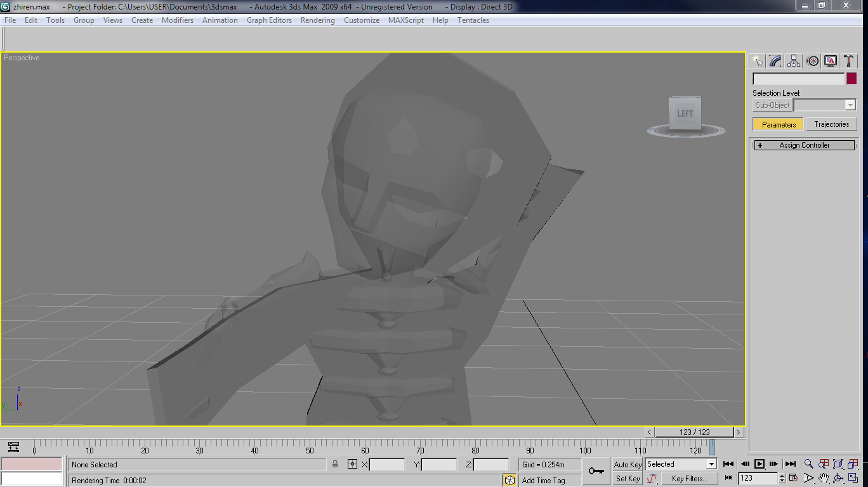Select the Zoom All tool
Screen dimensions: 868x487
tap(824, 464)
